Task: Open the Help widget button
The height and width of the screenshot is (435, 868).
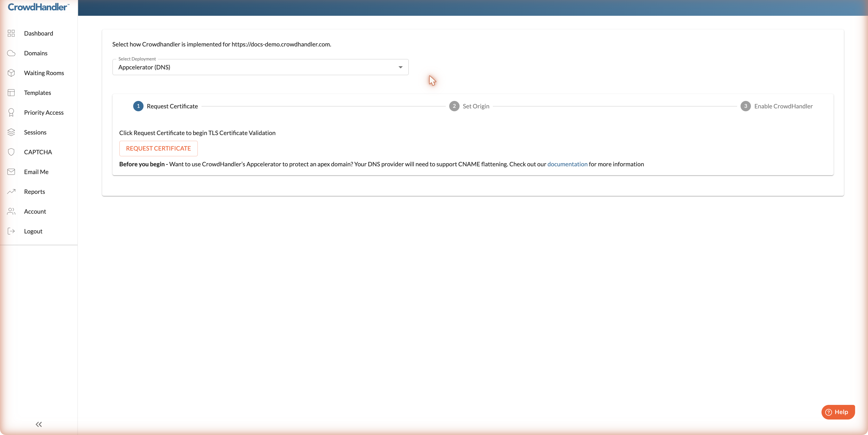Action: click(838, 412)
